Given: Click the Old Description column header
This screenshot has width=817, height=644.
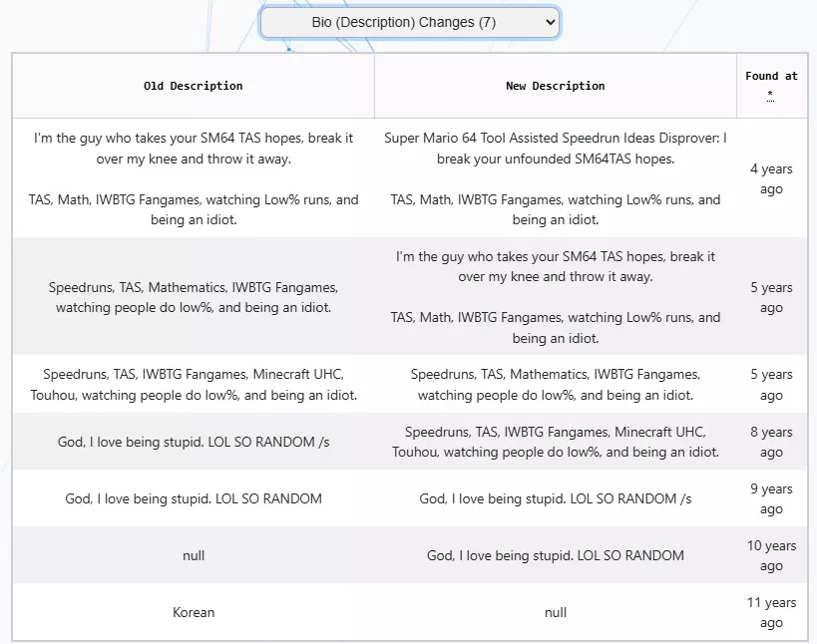Looking at the screenshot, I should point(194,86).
